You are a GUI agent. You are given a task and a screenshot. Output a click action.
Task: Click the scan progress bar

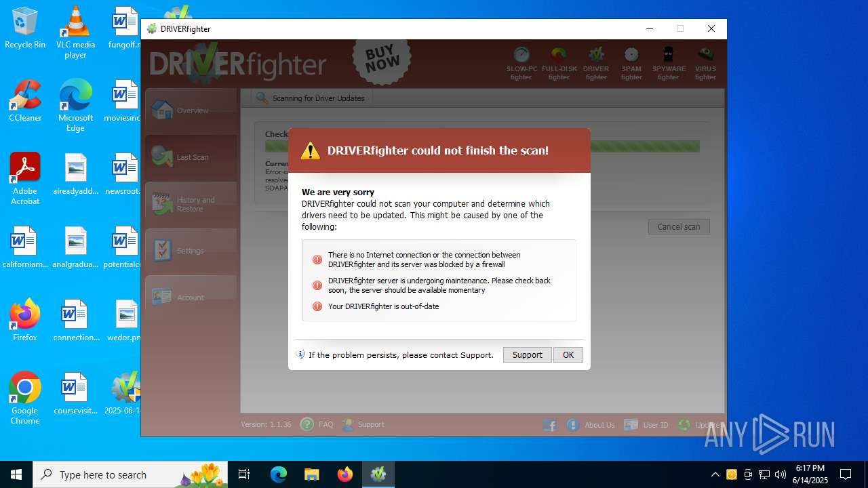pyautogui.click(x=481, y=146)
